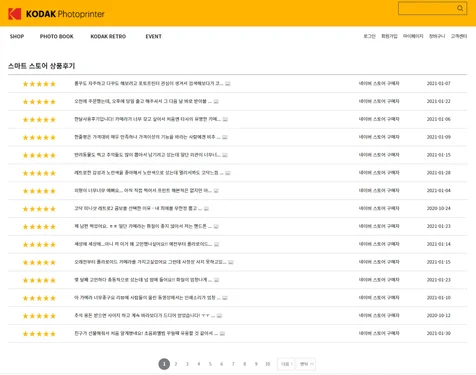Click 네이버 스토어 구매자 in the 2021-01-06 row

tap(379, 119)
